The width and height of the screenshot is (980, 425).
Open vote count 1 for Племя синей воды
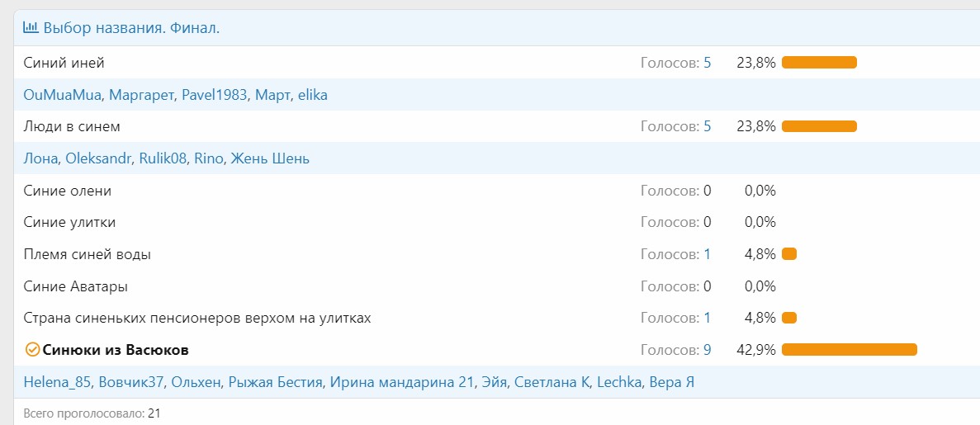tap(707, 254)
